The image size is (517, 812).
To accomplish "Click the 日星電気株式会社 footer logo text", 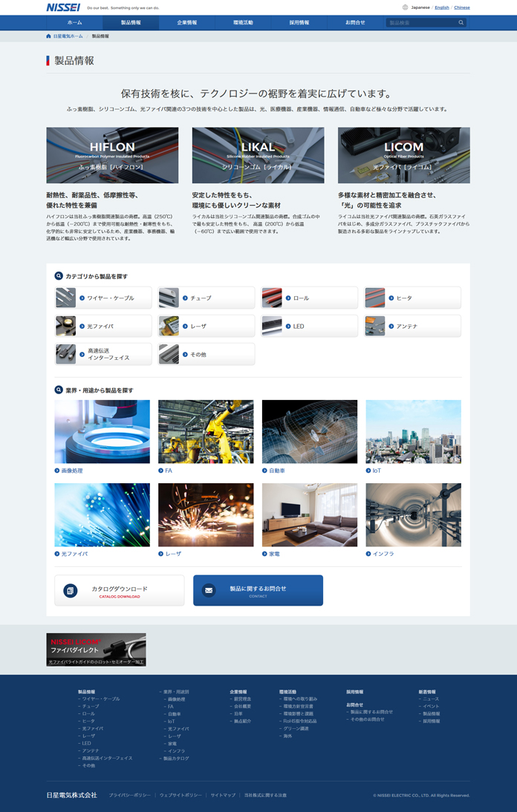I will pyautogui.click(x=71, y=795).
